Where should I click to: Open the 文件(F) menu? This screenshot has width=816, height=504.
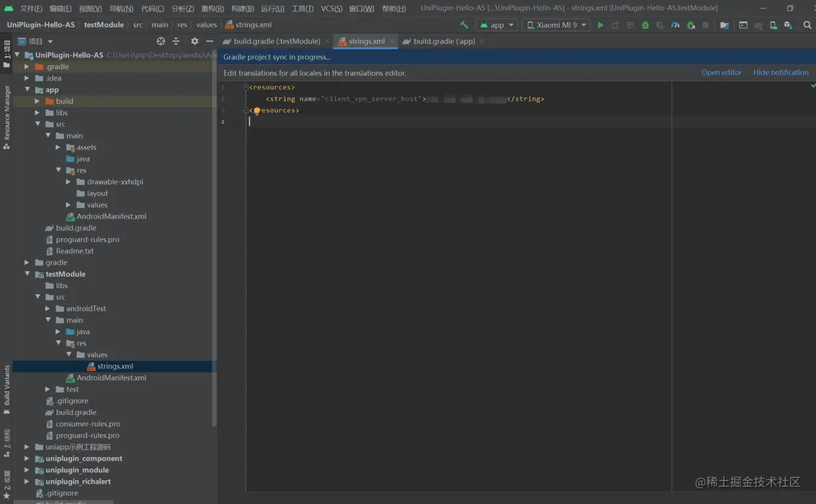click(31, 9)
